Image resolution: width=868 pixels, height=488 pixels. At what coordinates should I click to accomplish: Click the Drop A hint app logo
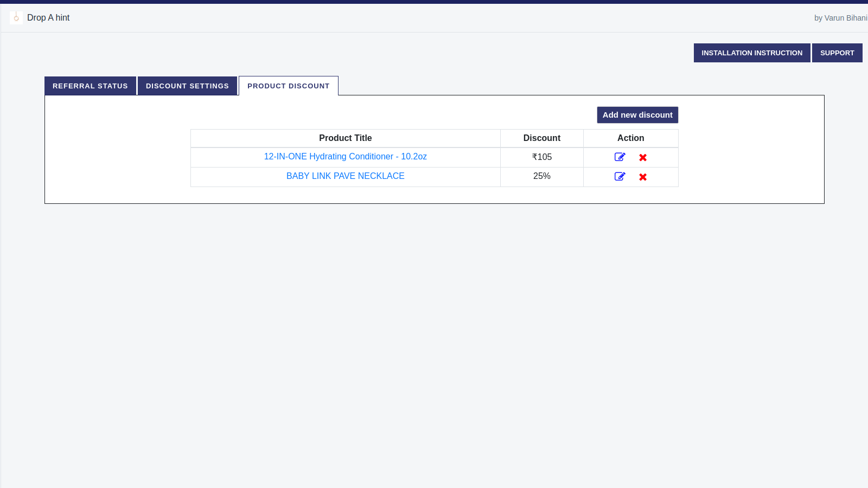tap(16, 18)
